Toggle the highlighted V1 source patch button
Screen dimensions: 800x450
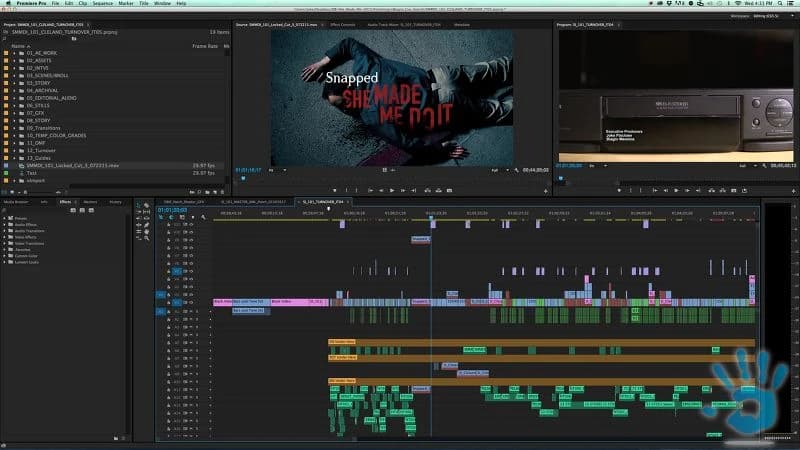pos(161,295)
